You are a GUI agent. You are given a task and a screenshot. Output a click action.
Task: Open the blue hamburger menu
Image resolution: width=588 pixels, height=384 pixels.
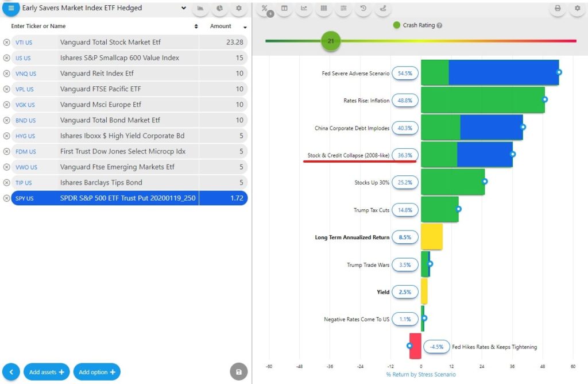pos(11,8)
